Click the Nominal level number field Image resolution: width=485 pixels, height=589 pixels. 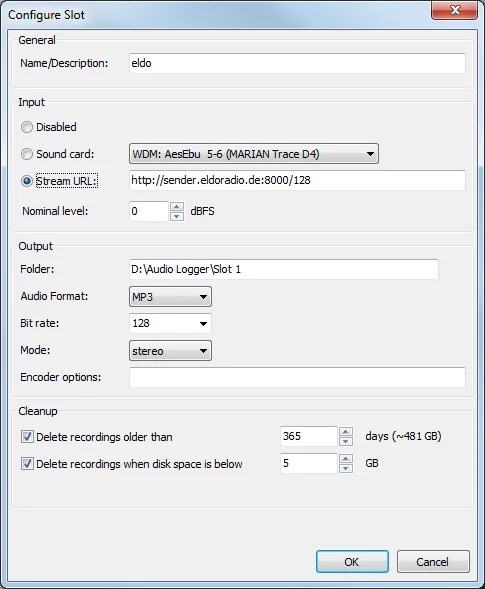click(149, 211)
